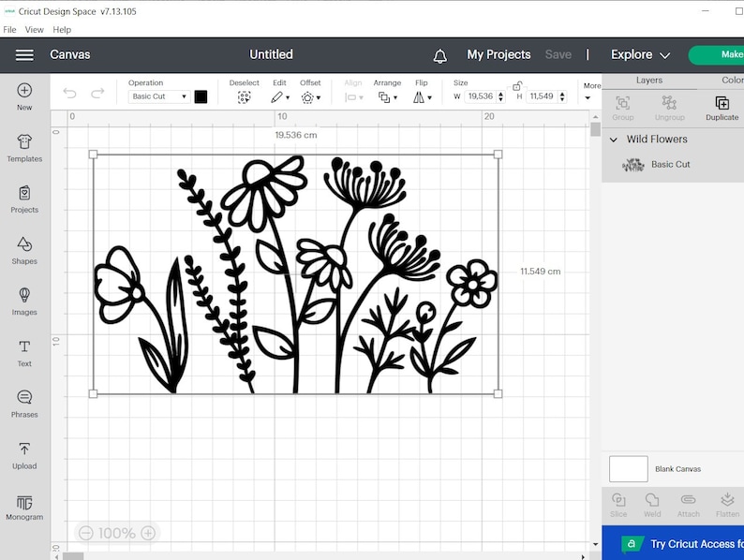Click the Deselect icon
This screenshot has width=744, height=560.
click(x=244, y=97)
